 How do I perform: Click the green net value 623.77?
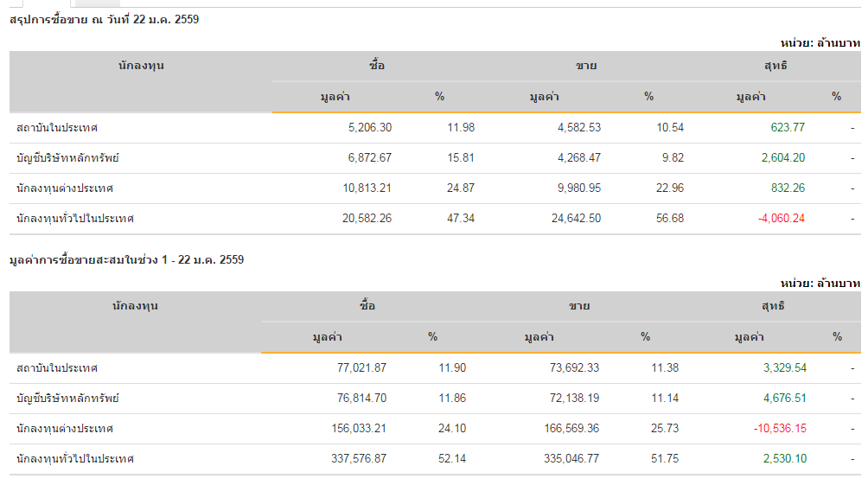[788, 128]
